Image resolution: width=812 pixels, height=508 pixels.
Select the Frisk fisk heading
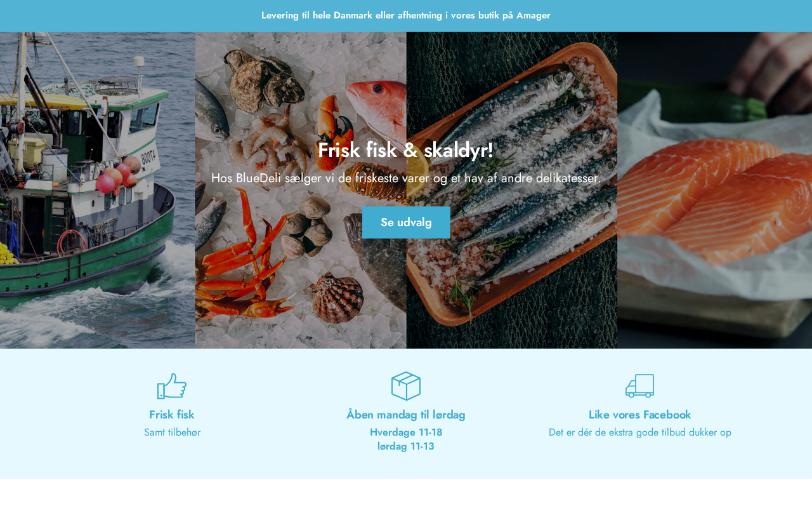coord(172,415)
